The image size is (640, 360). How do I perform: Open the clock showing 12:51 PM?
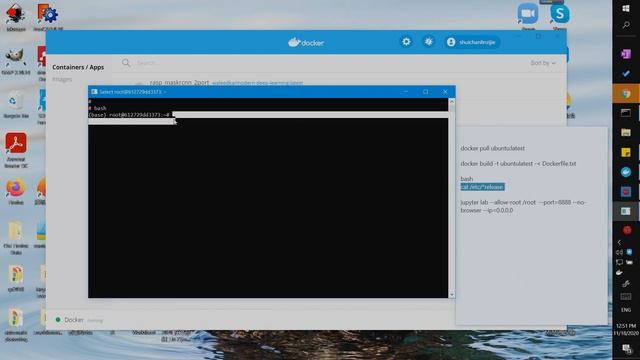[x=626, y=329]
